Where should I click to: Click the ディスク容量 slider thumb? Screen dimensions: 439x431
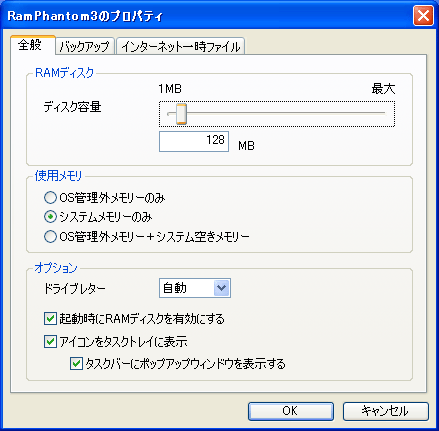[x=181, y=114]
